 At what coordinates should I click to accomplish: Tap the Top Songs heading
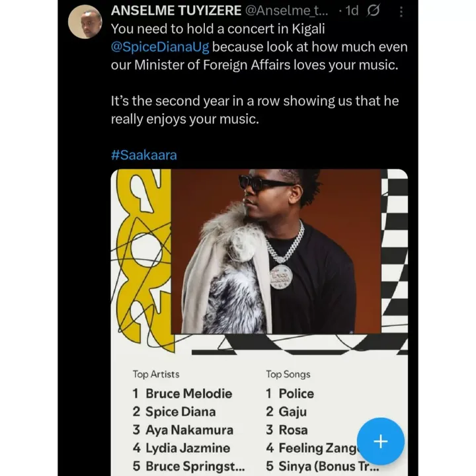click(x=288, y=374)
